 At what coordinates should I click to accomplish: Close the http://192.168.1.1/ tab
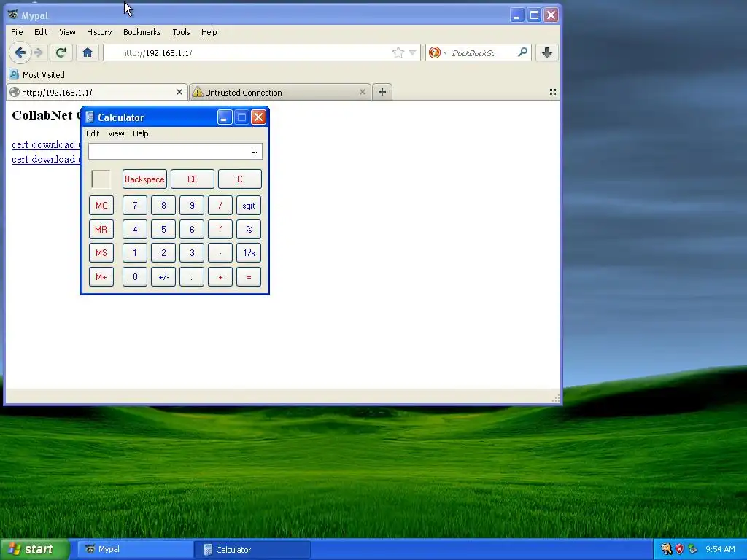coord(179,92)
